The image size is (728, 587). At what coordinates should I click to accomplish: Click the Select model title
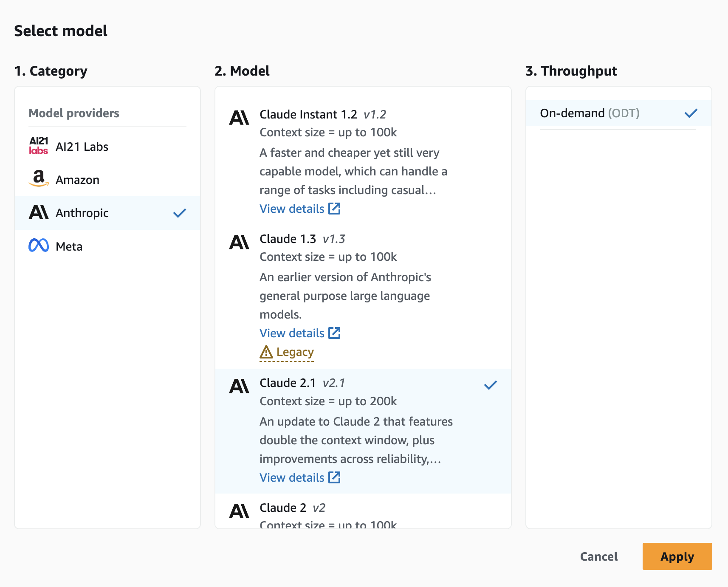61,31
